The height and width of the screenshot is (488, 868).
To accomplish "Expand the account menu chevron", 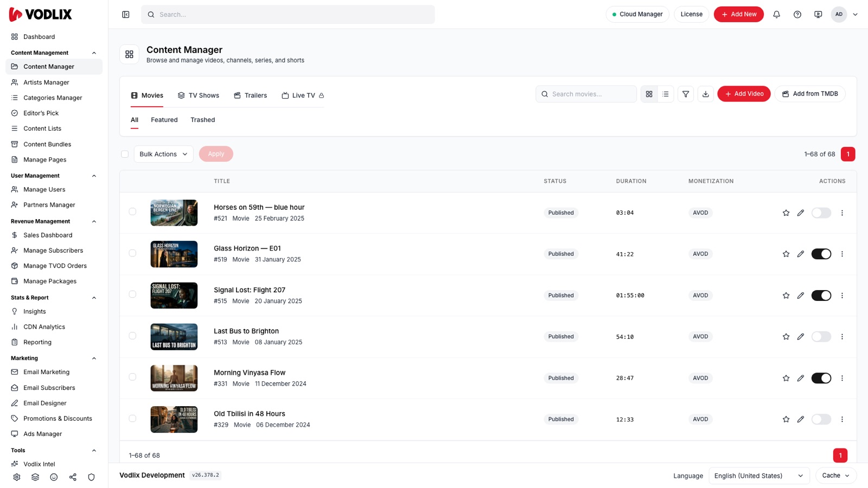I will point(855,15).
